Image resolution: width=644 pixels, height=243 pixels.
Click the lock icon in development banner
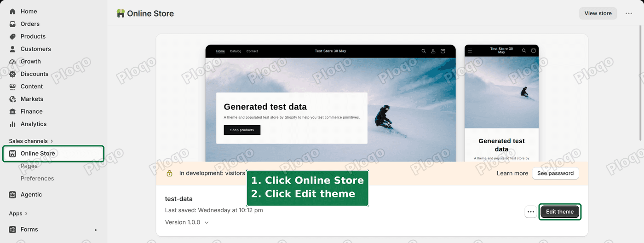tap(169, 174)
